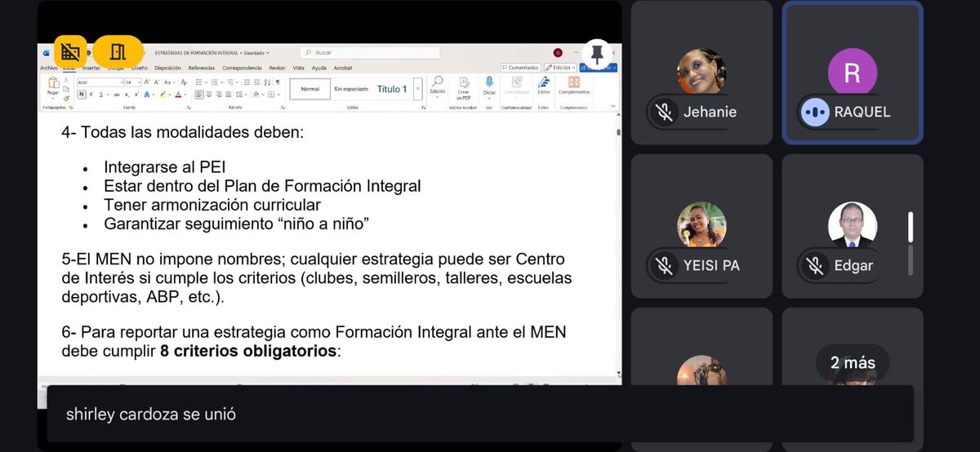Align text left in paragraph group

tap(199, 95)
